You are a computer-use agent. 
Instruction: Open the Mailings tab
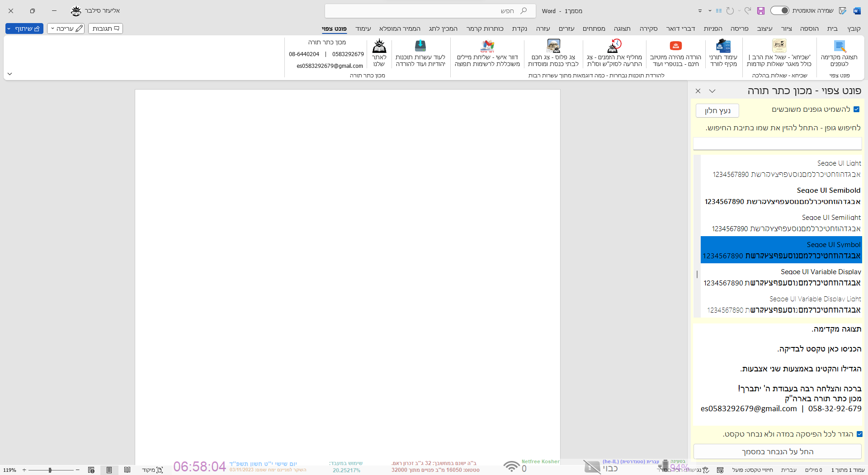click(681, 28)
